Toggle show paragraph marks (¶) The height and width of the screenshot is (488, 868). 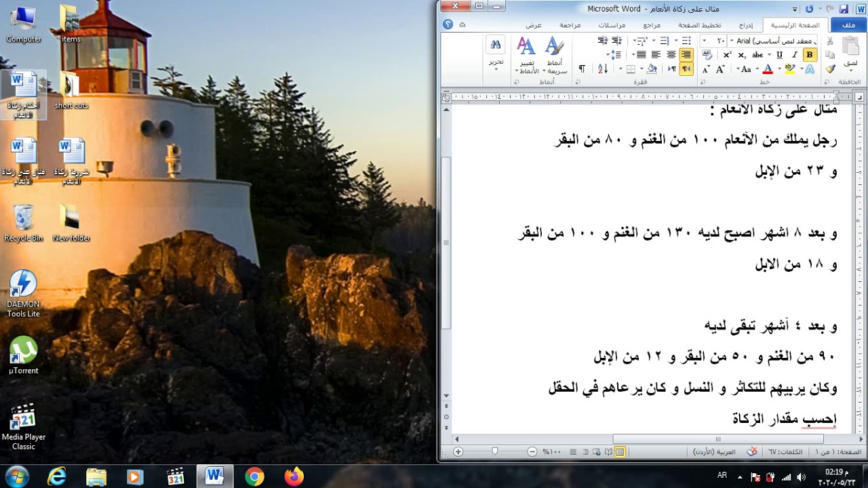point(582,68)
